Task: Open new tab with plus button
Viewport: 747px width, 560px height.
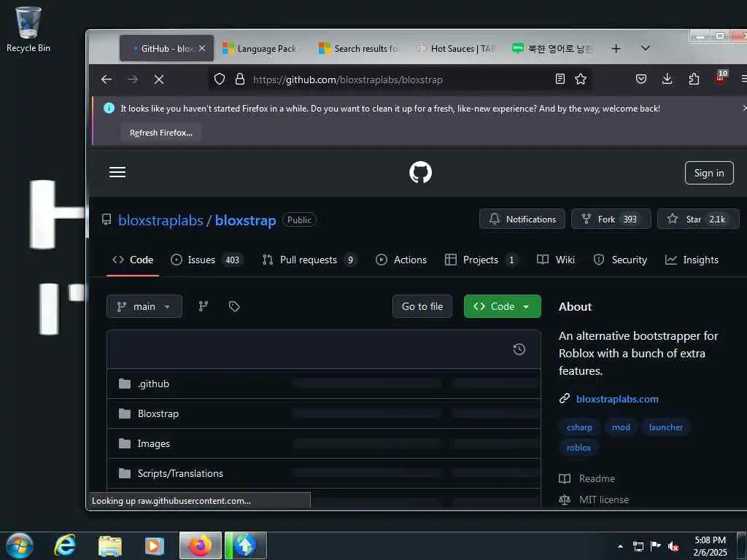Action: pyautogui.click(x=616, y=49)
